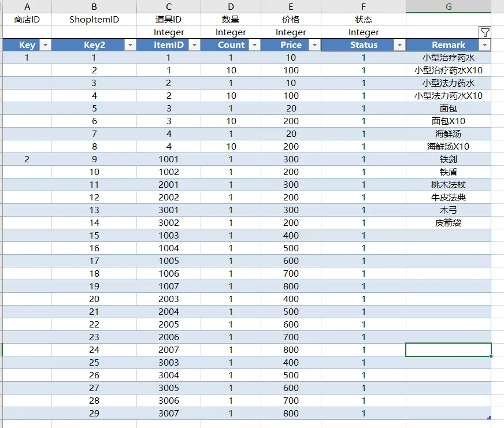Expand the Remark filter dropdown arrow
This screenshot has height=428, width=504.
click(484, 45)
